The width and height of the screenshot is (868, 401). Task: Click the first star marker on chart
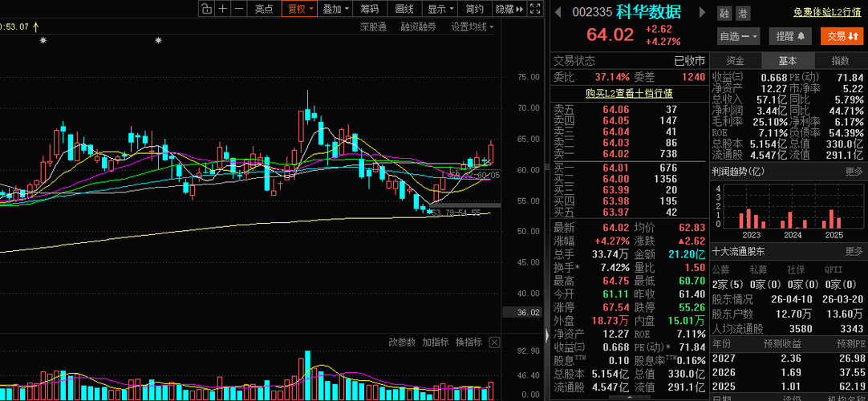tap(43, 40)
